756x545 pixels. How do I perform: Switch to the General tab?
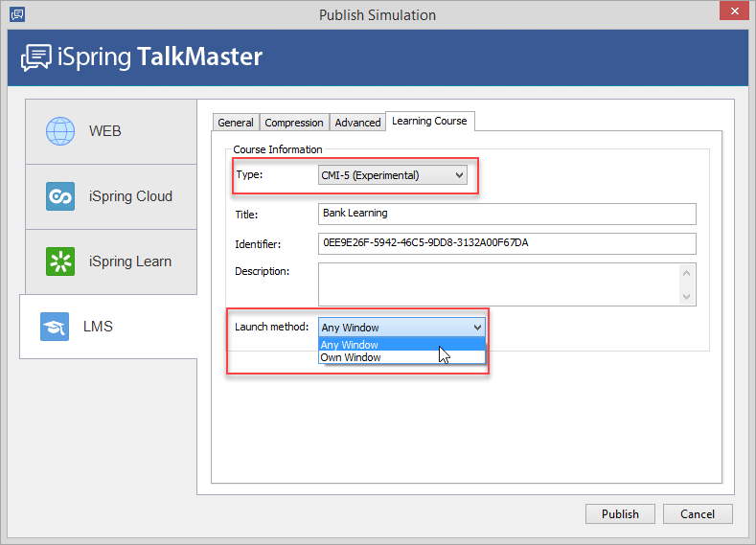click(x=236, y=123)
